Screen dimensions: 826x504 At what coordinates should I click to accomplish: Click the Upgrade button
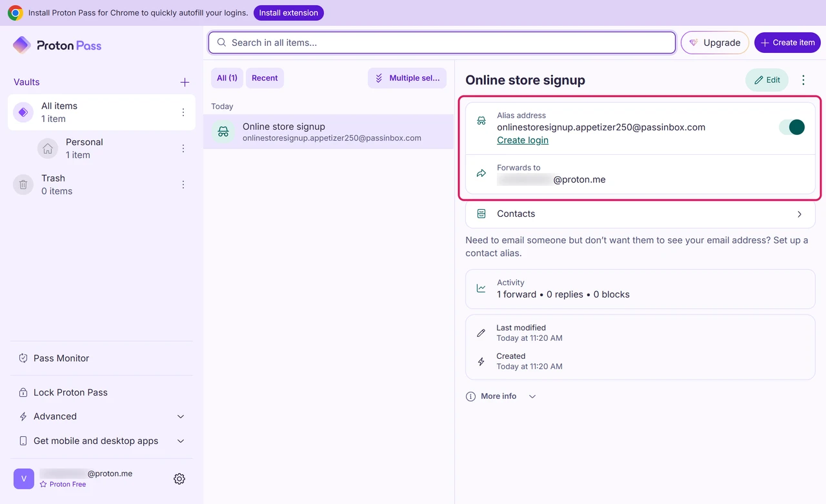pyautogui.click(x=714, y=43)
